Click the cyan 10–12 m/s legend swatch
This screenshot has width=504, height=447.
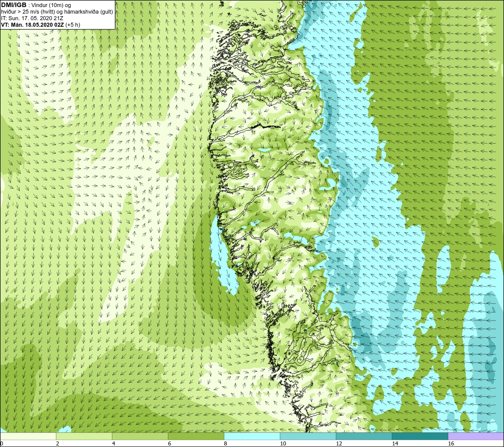point(308,436)
